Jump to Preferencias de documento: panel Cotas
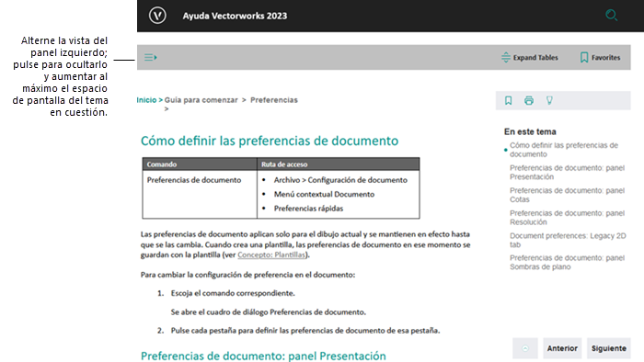This screenshot has height=362, width=644. 568,195
